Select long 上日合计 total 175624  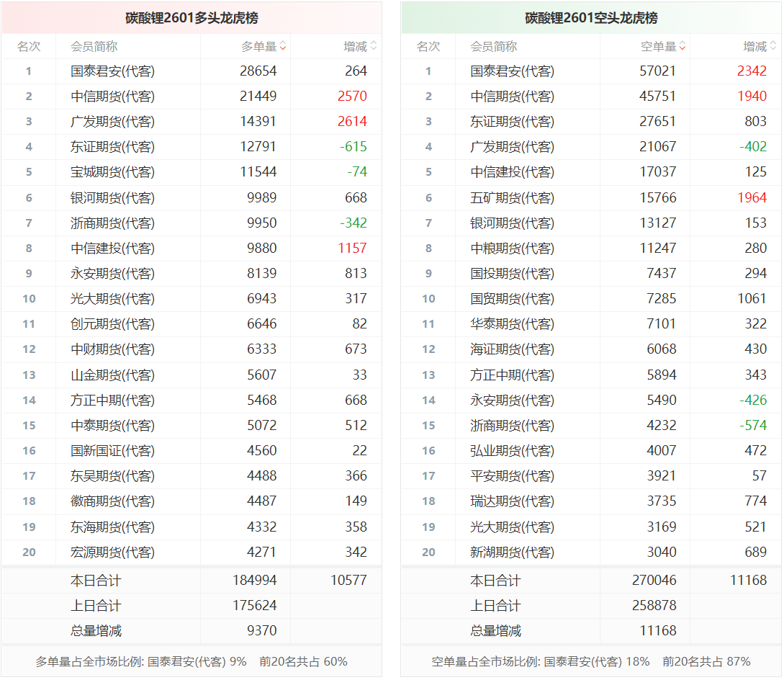(x=255, y=606)
